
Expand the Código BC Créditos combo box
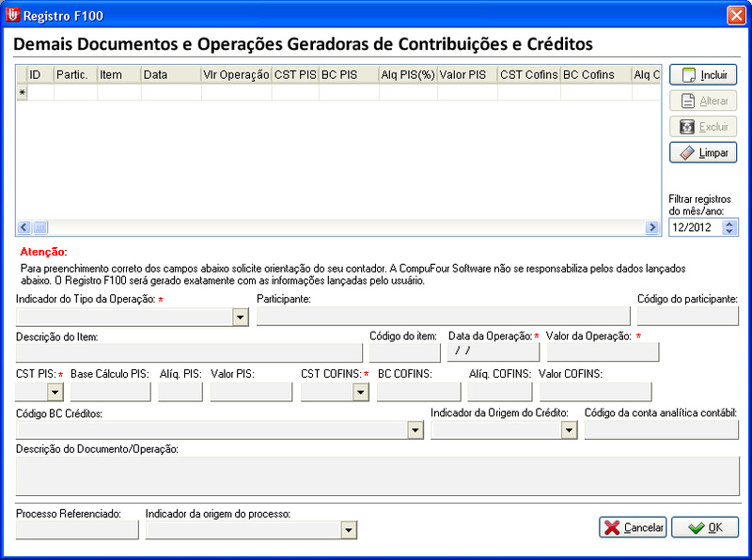click(415, 429)
